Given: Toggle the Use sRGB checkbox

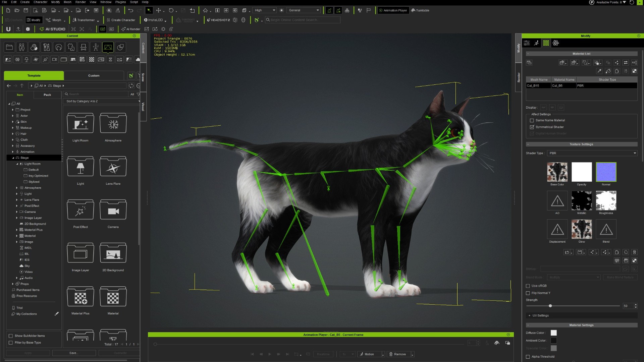Looking at the screenshot, I should coord(528,286).
